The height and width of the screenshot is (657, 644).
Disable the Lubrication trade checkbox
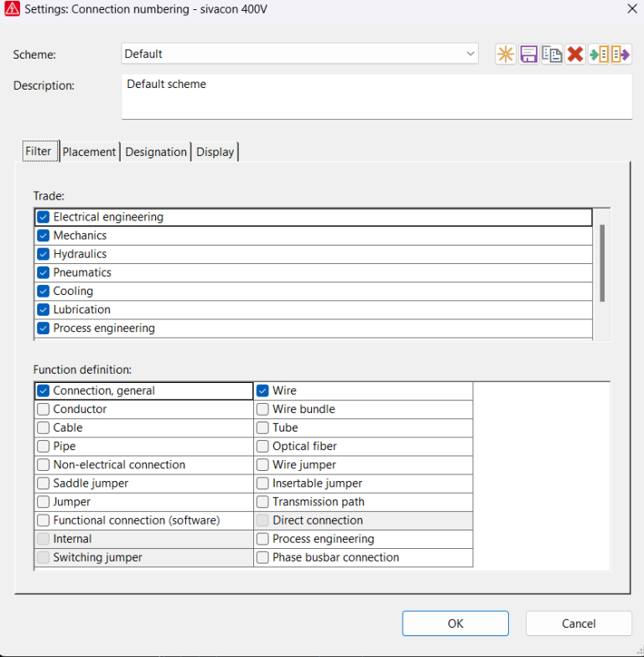[x=44, y=310]
